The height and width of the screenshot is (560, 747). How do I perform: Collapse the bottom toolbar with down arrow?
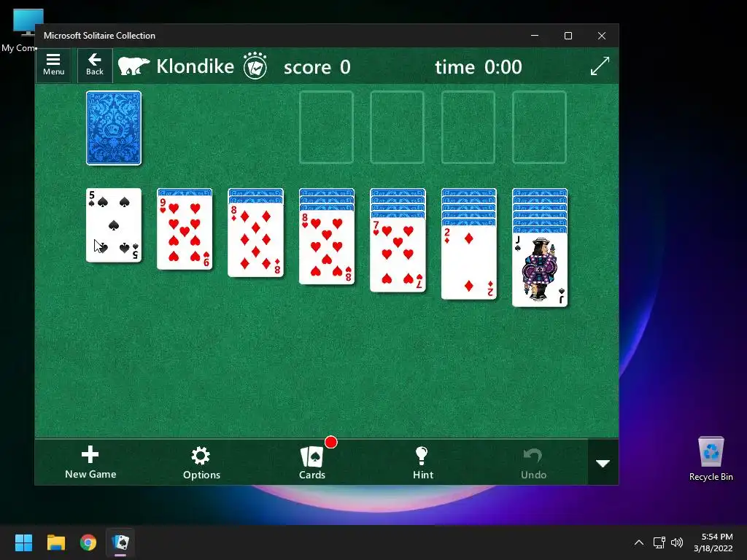click(603, 463)
